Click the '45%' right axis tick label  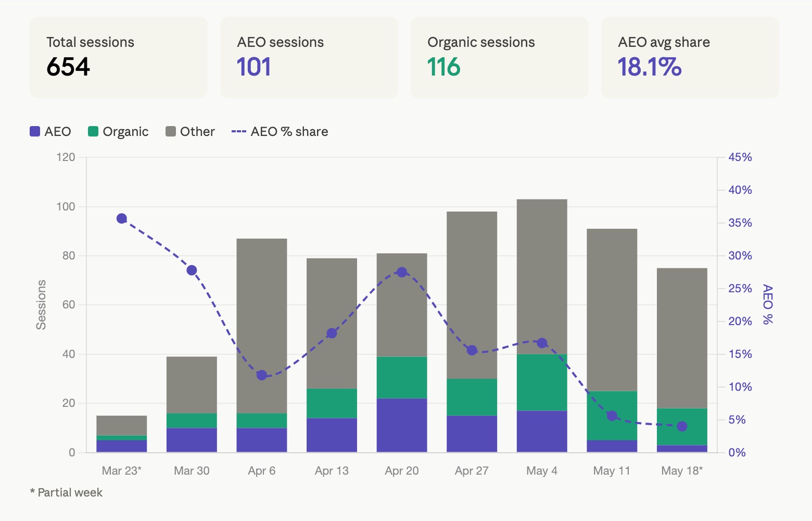740,157
